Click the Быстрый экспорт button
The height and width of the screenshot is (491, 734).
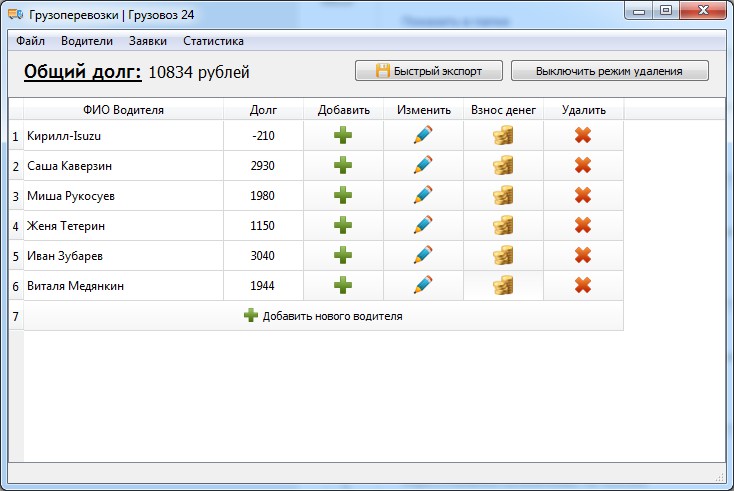pyautogui.click(x=429, y=71)
